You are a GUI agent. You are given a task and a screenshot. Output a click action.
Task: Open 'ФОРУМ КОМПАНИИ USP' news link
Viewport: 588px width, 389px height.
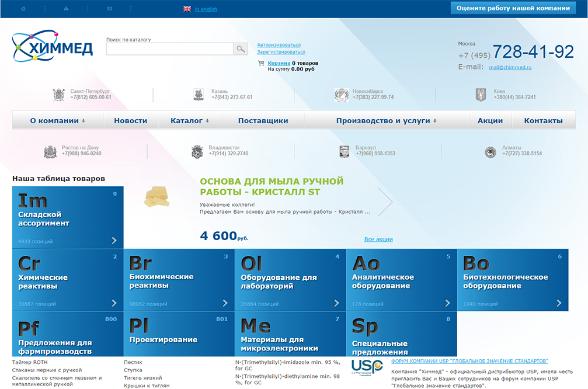click(x=469, y=361)
